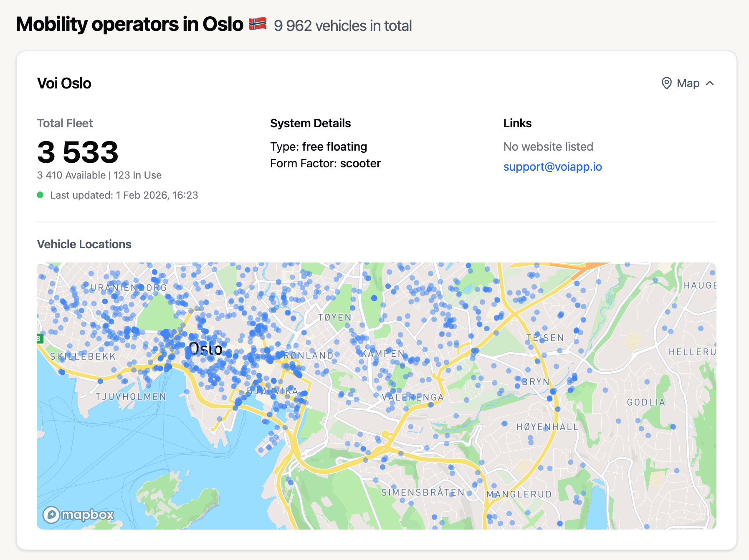Click the SIMENSBRÅTEN label on the map
The width and height of the screenshot is (749, 560).
point(423,492)
